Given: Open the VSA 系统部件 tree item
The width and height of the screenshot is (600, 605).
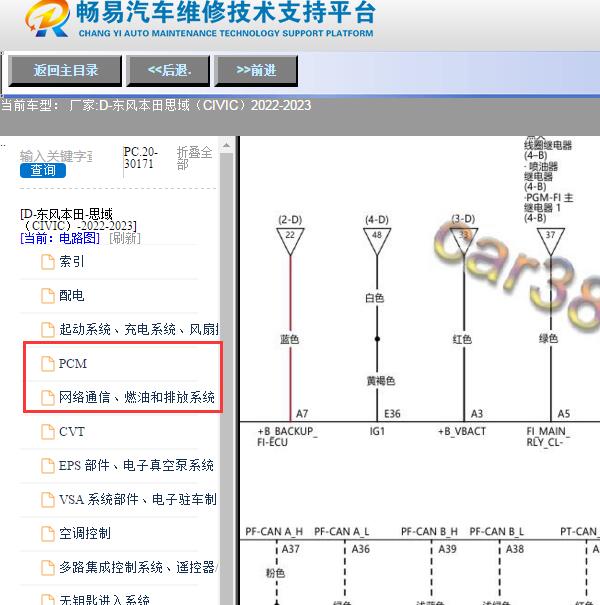Looking at the screenshot, I should (x=138, y=499).
